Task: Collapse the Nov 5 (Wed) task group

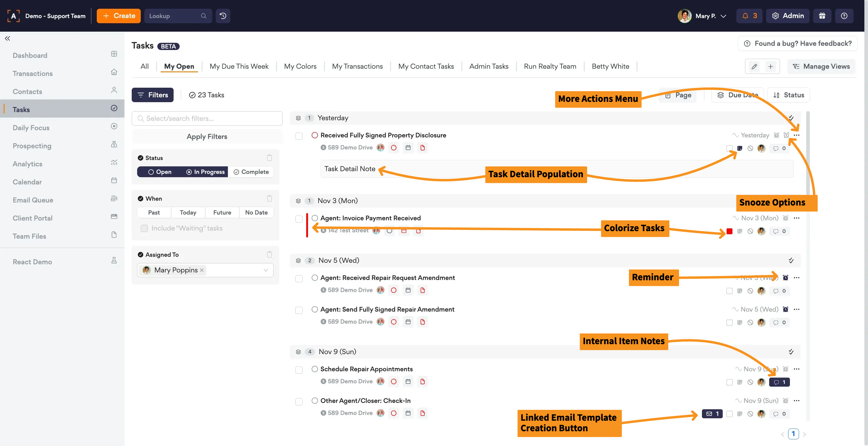Action: pos(298,260)
